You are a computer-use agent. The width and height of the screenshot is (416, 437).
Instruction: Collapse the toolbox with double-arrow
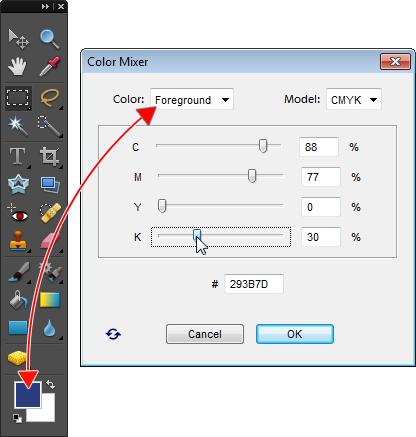coord(45,6)
